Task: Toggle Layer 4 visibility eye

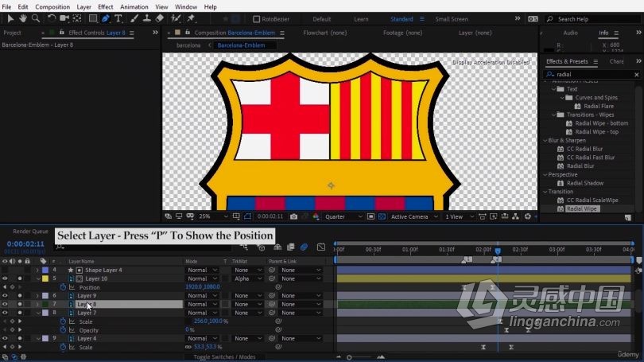Action: click(5, 339)
